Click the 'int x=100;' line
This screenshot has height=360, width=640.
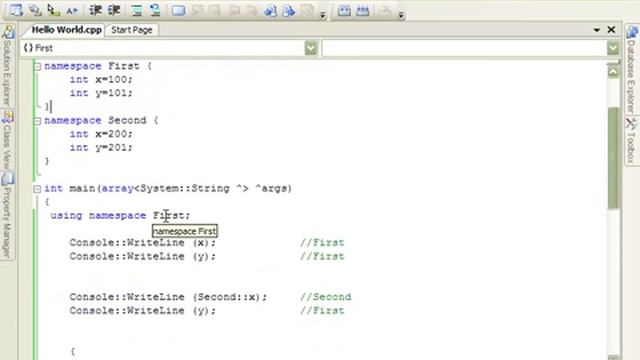[101, 80]
